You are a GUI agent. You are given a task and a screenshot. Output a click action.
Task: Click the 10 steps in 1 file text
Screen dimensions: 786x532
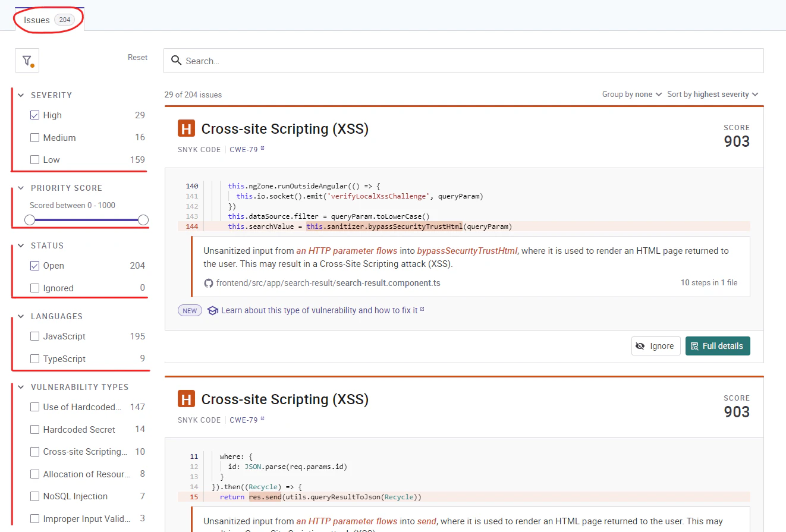[x=709, y=283]
